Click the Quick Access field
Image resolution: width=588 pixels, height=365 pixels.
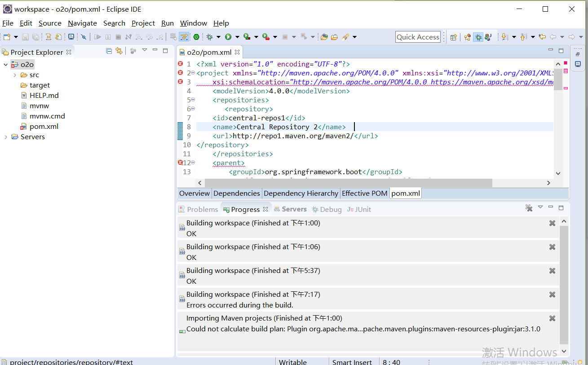coord(418,37)
